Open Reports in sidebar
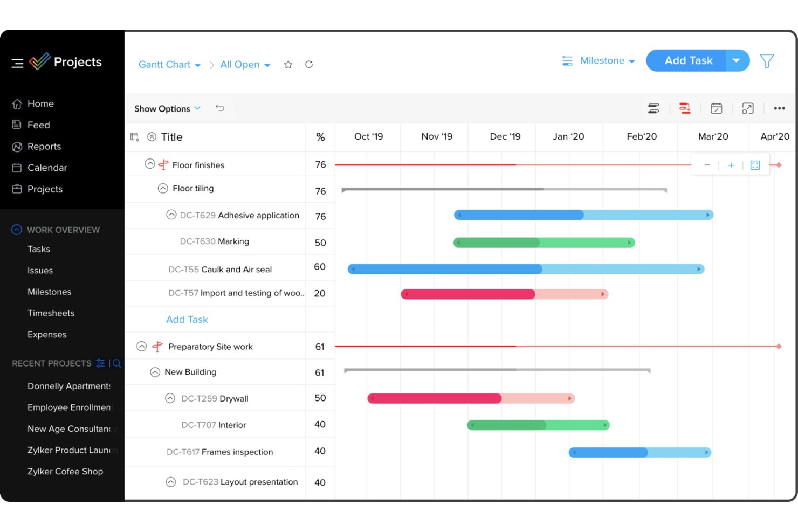The height and width of the screenshot is (532, 798). [x=36, y=147]
